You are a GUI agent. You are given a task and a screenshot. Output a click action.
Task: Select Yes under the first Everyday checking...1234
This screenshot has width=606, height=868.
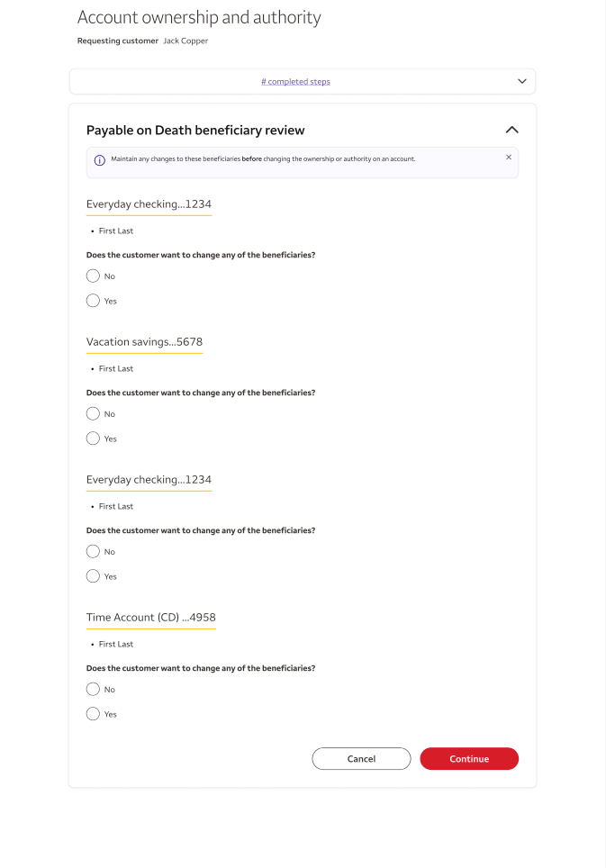(93, 301)
